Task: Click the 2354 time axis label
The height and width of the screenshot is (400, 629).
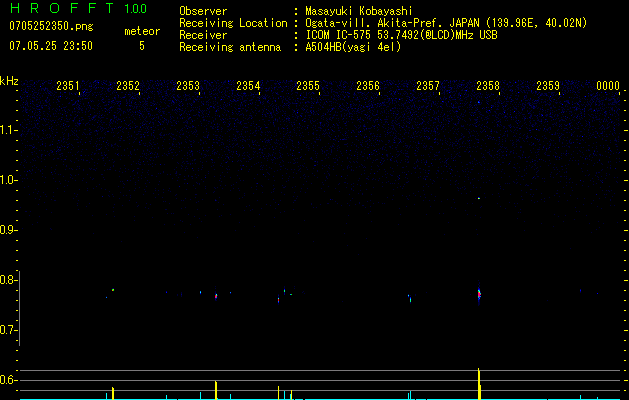Action: pyautogui.click(x=248, y=85)
